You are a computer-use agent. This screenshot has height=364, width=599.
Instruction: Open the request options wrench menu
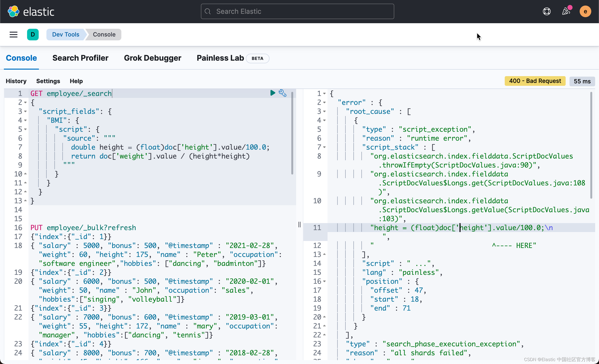click(x=283, y=93)
